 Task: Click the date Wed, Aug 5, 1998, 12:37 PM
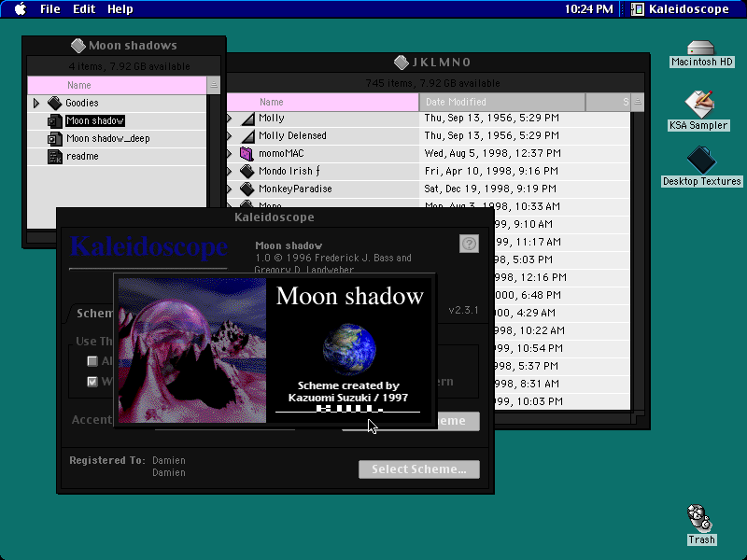(x=493, y=153)
